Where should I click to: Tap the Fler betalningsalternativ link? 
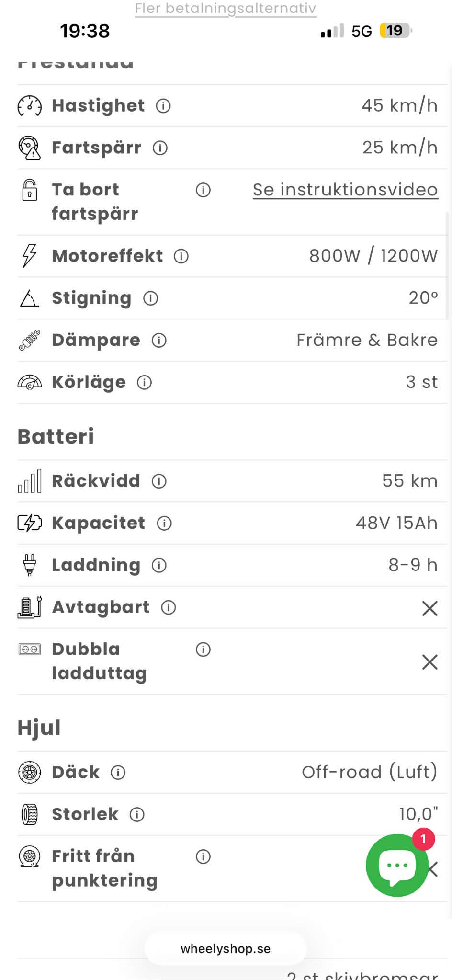pyautogui.click(x=226, y=8)
